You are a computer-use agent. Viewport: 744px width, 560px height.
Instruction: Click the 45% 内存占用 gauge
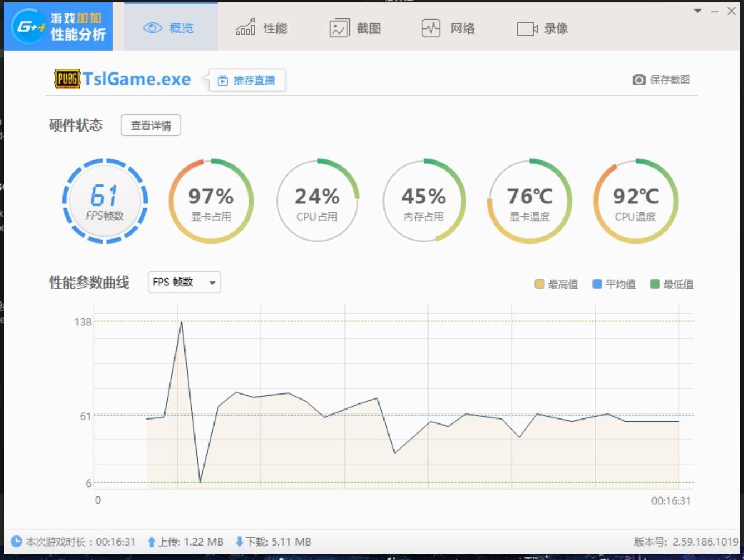tap(424, 201)
